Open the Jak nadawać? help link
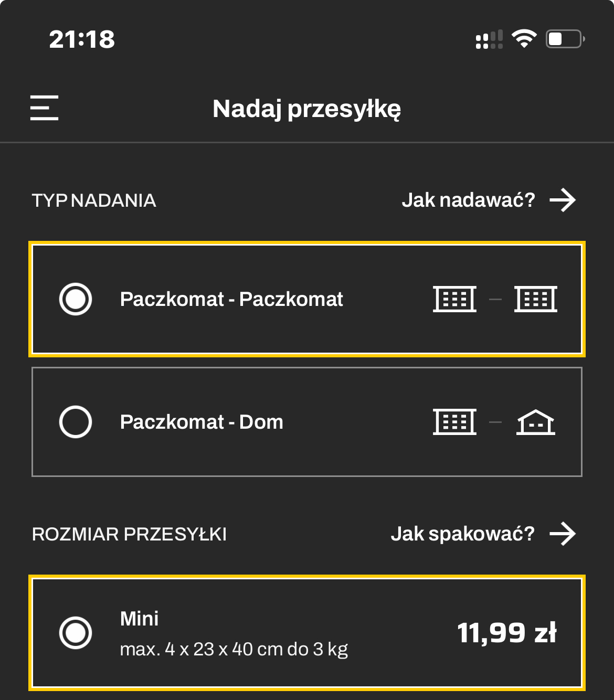The height and width of the screenshot is (700, 614). point(468,200)
